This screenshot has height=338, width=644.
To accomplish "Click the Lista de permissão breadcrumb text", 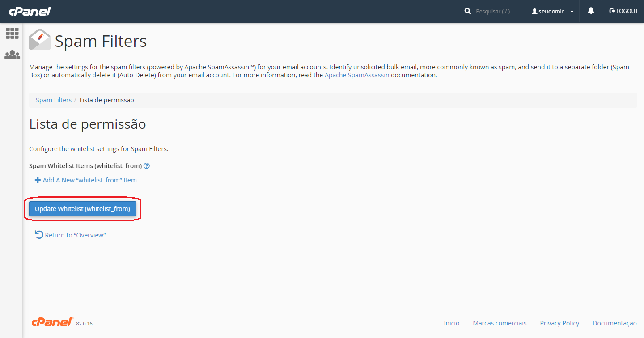I will [107, 100].
